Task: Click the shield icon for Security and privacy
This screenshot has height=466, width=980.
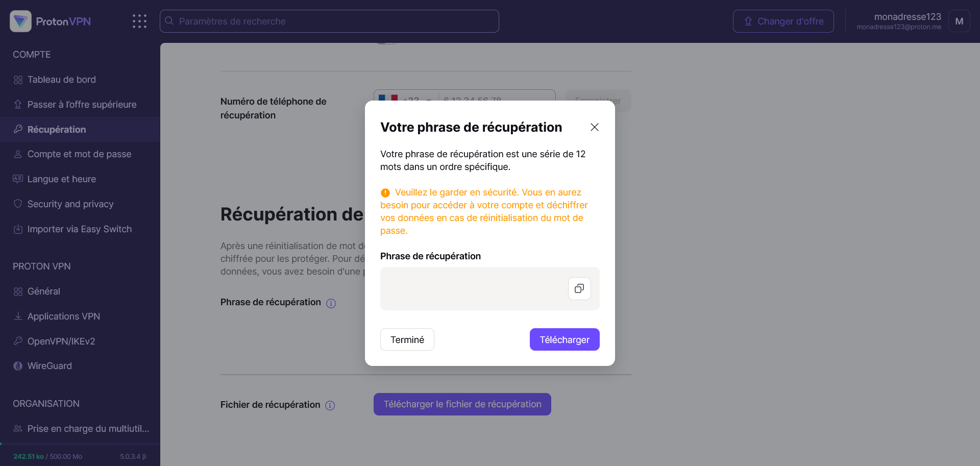Action: point(18,204)
